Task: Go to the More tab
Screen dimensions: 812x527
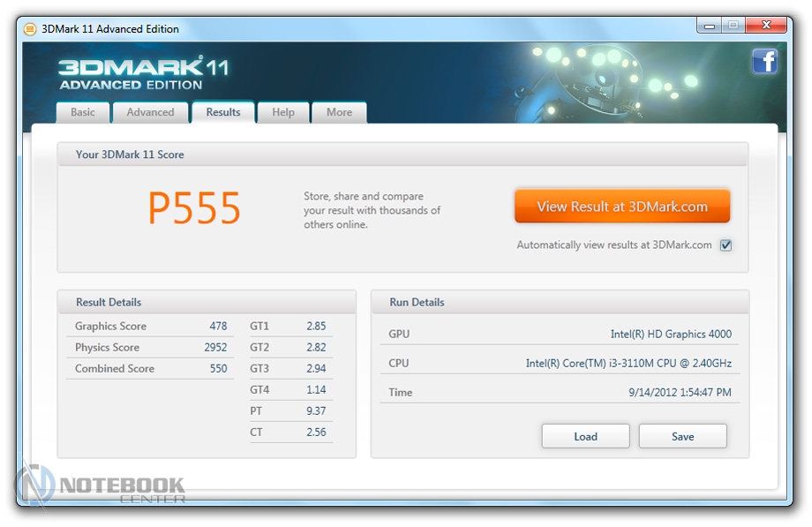Action: point(339,112)
